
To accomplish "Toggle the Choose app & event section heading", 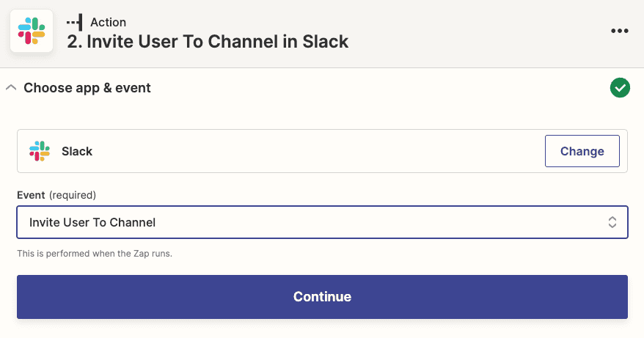I will pyautogui.click(x=87, y=87).
